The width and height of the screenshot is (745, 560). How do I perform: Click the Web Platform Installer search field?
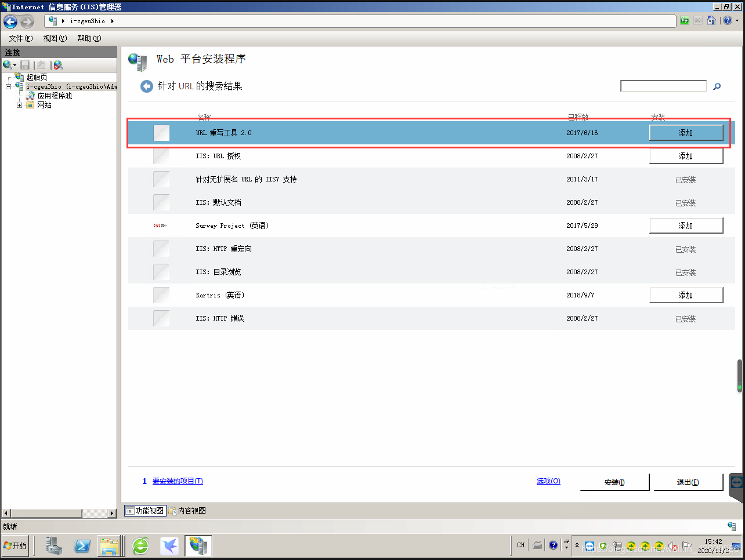click(x=663, y=86)
